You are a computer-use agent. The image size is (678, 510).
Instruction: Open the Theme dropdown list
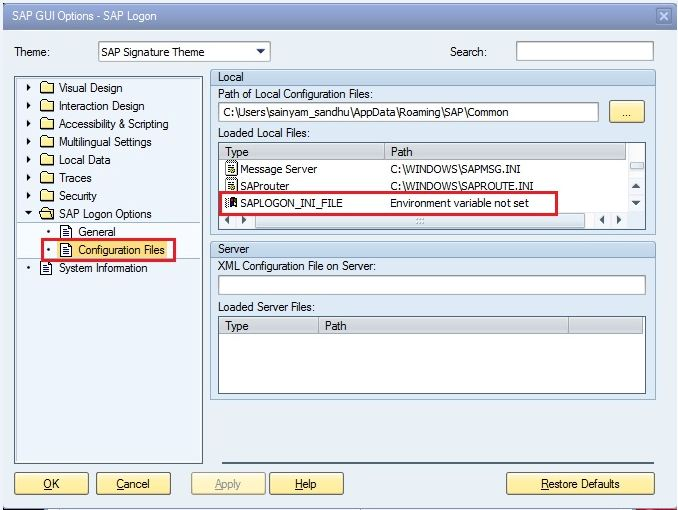[261, 52]
